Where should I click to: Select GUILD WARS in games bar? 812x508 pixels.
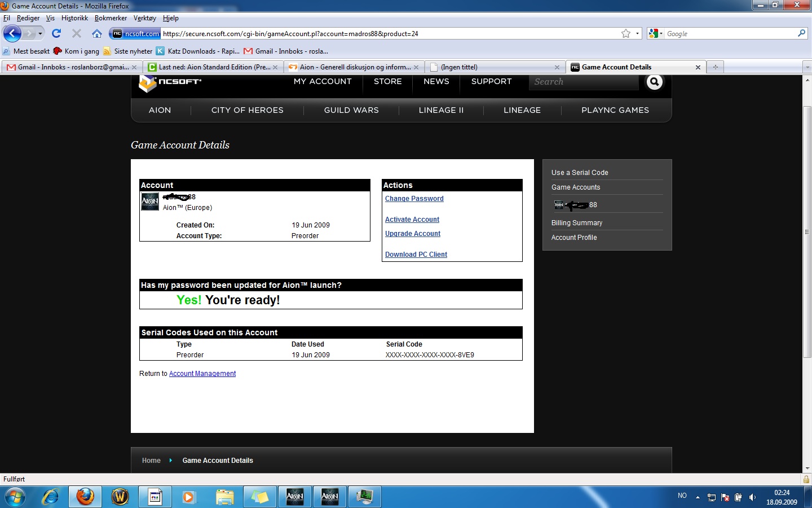[351, 110]
